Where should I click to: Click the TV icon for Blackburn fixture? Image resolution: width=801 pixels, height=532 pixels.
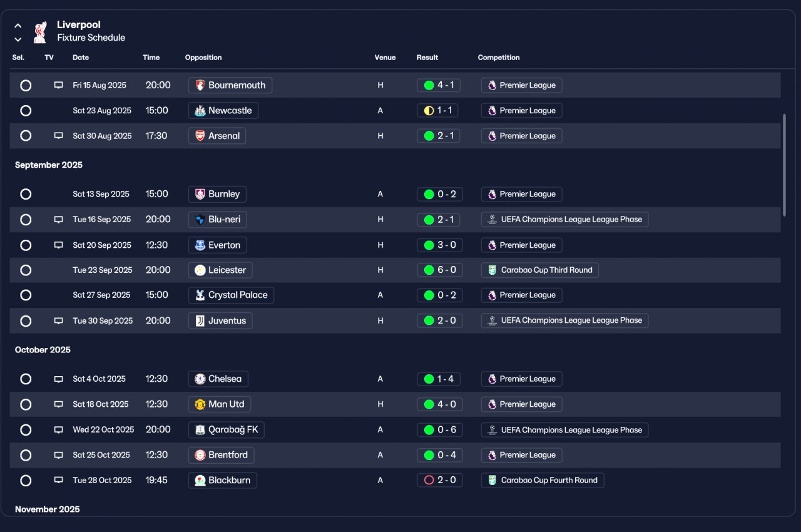coord(59,480)
